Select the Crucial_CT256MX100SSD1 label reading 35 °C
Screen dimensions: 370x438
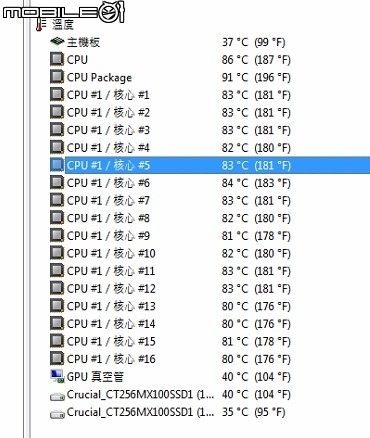coord(140,412)
